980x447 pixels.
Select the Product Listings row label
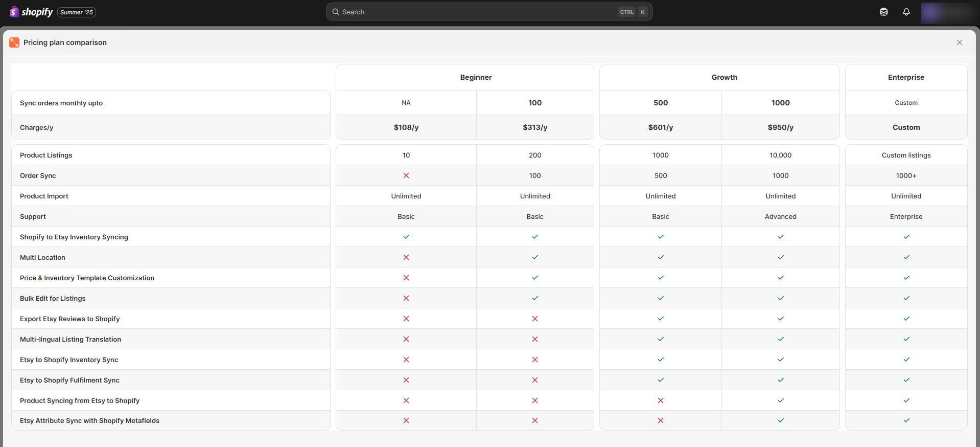[46, 155]
